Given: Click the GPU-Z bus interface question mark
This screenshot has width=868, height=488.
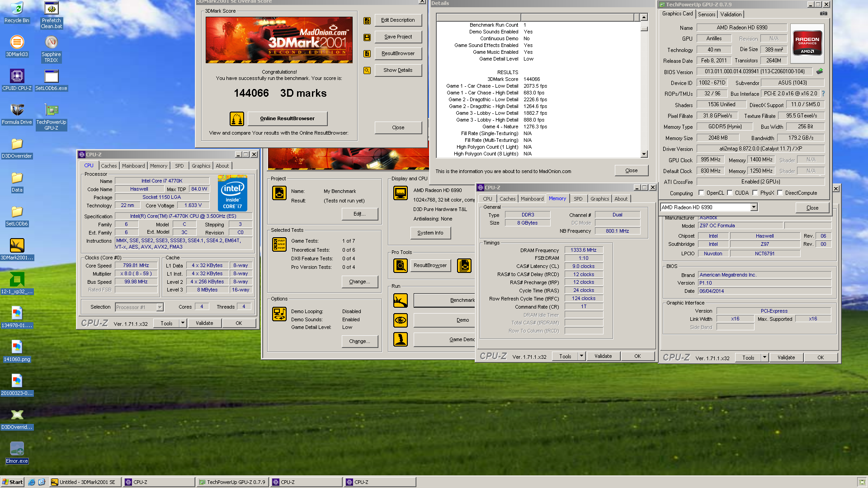Looking at the screenshot, I should tap(823, 94).
